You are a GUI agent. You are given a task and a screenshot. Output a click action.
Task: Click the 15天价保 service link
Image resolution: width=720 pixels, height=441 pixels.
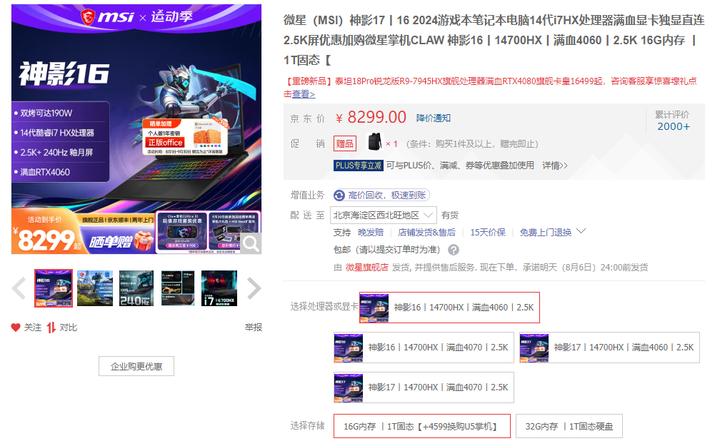click(488, 232)
